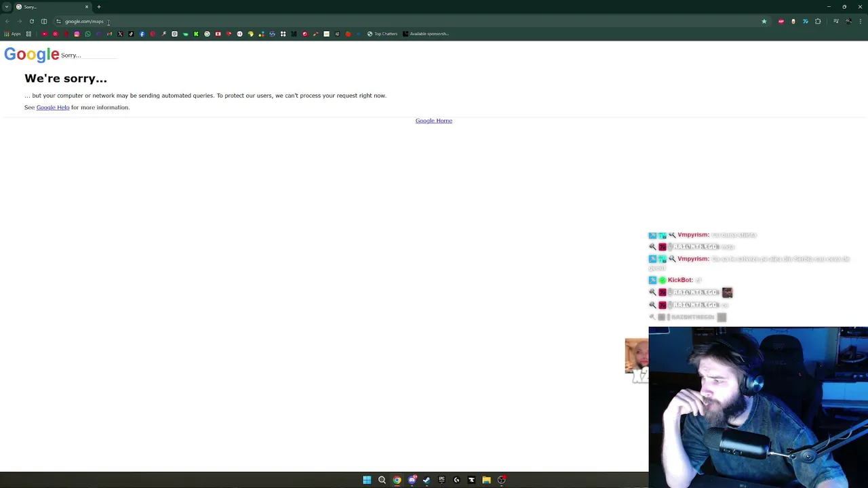
Task: Open the 'Available sponsorsh...' bookmark
Action: 426,34
